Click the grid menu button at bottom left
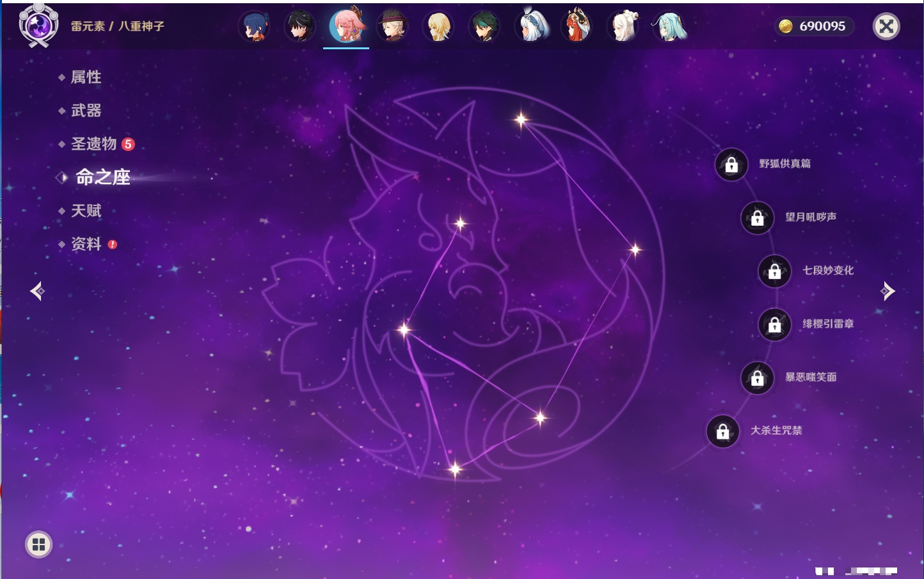This screenshot has width=924, height=579. tap(38, 544)
